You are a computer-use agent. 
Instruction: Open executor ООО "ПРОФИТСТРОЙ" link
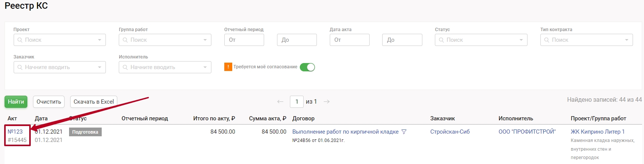[527, 132]
